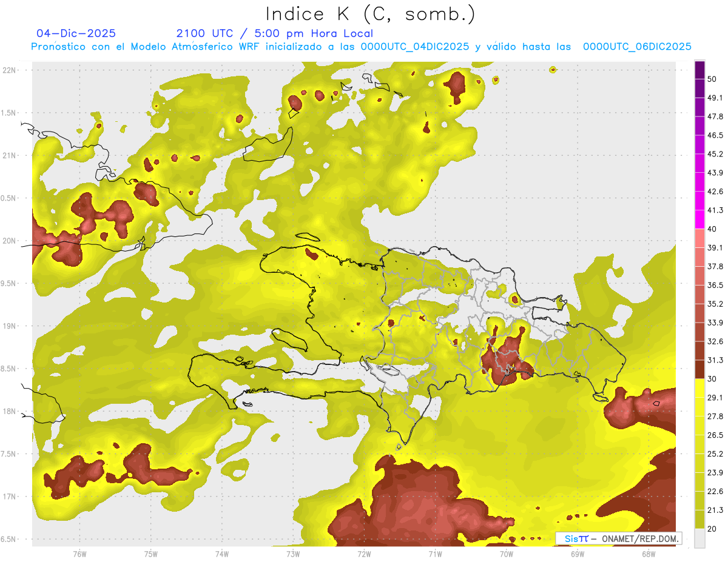This screenshot has height=562, width=728.
Task: Click the legend value "20"
Action: coord(713,529)
